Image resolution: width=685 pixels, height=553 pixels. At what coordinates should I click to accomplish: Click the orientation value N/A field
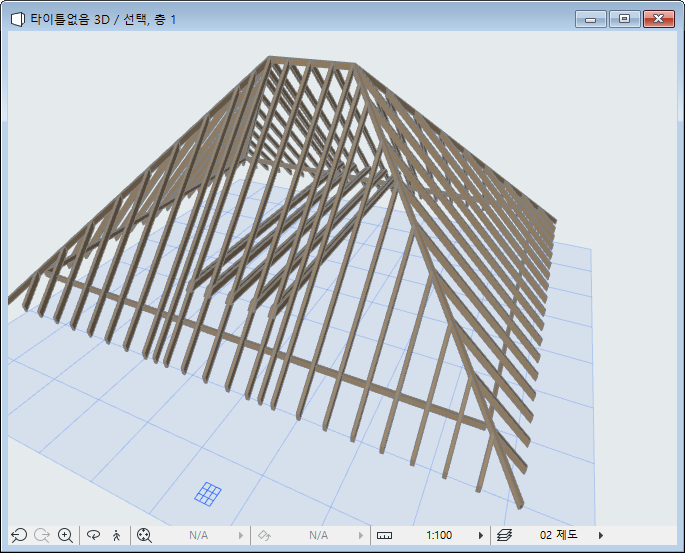(x=318, y=535)
